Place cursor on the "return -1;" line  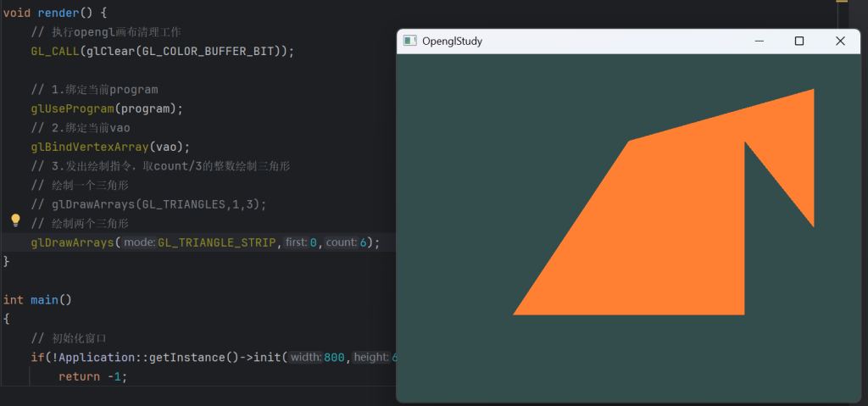tap(92, 375)
